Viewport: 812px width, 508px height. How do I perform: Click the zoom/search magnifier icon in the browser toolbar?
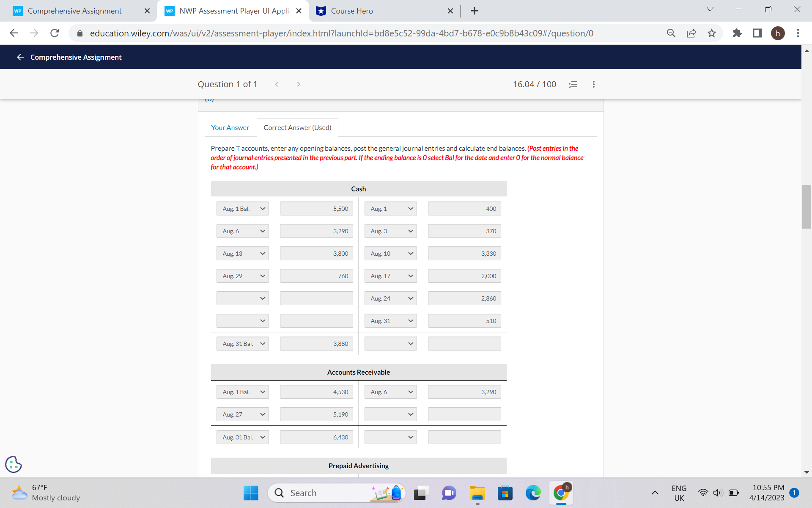671,33
